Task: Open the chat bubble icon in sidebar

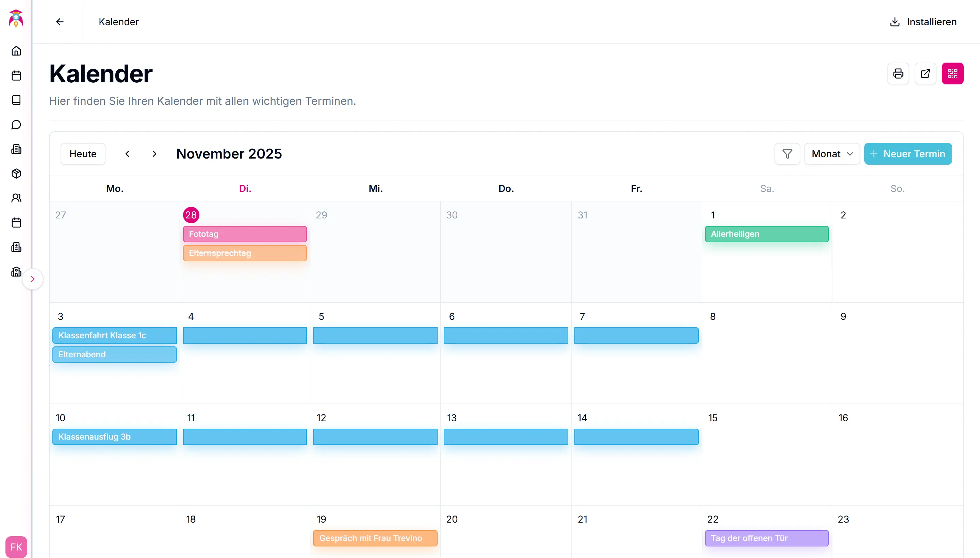Action: pos(16,125)
